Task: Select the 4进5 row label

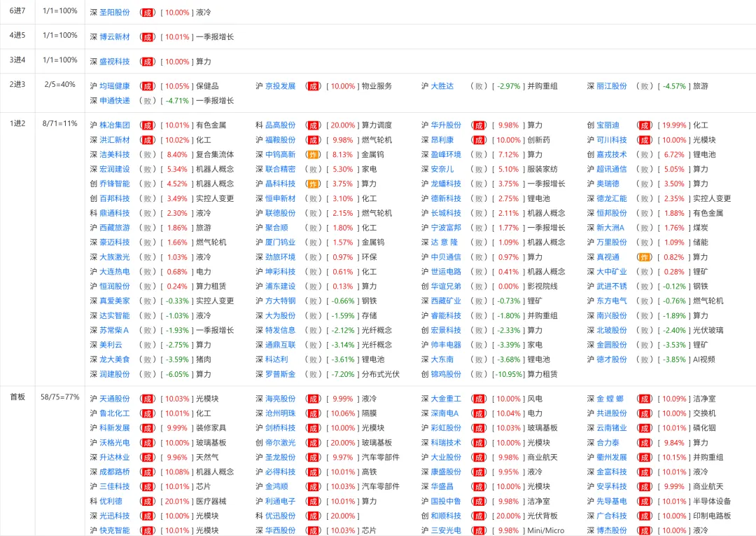Action: (x=17, y=35)
